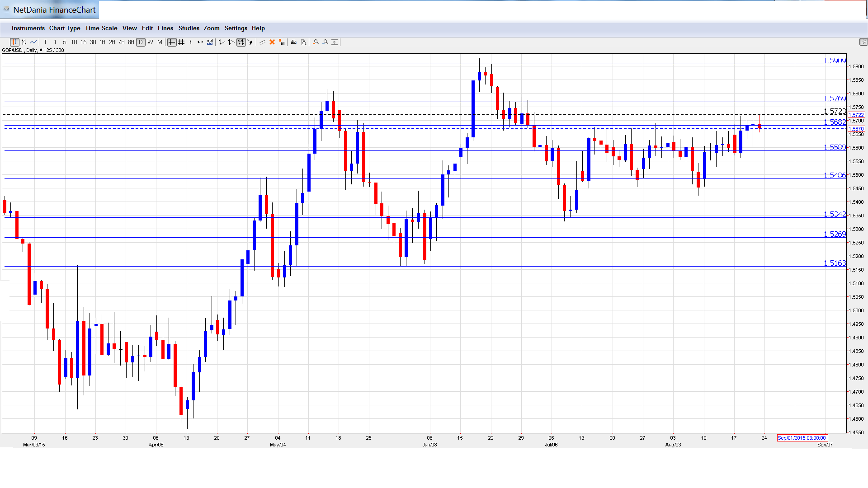The height and width of the screenshot is (488, 868).
Task: Toggle the grid lines icon
Action: [181, 42]
